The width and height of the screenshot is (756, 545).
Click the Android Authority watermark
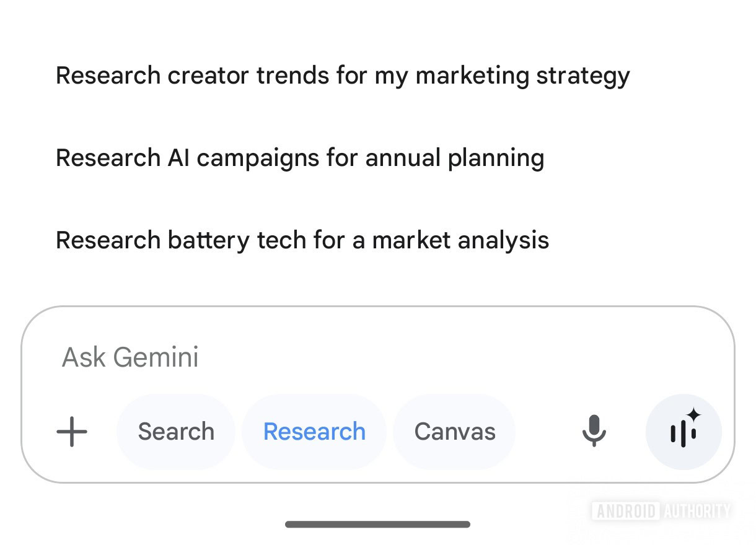pyautogui.click(x=661, y=511)
